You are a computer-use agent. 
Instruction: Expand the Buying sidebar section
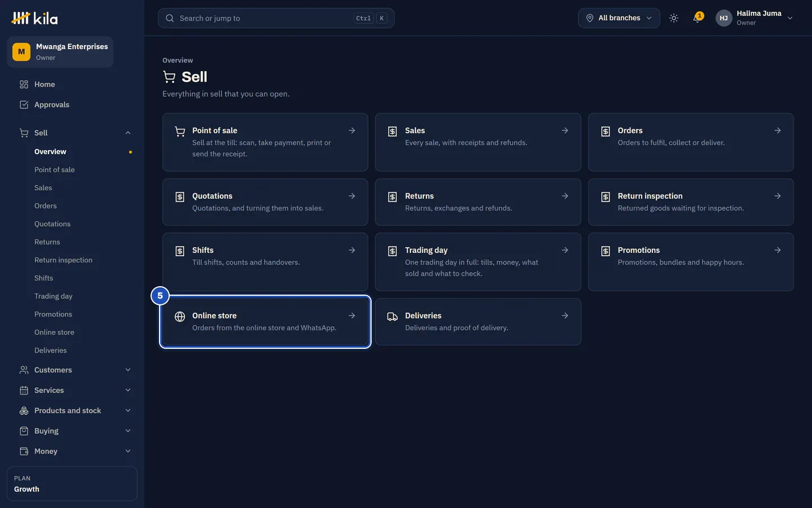(128, 431)
